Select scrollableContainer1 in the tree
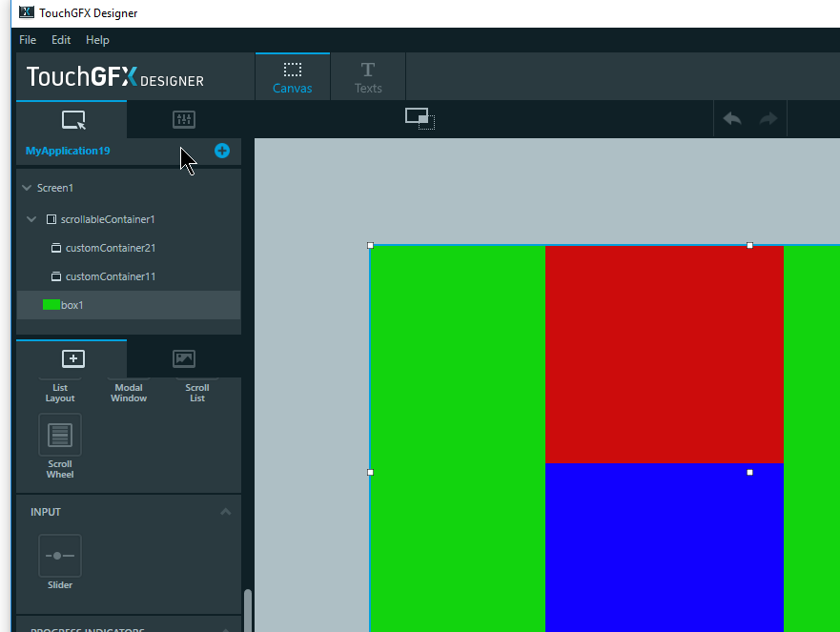The image size is (840, 632). pyautogui.click(x=129, y=219)
